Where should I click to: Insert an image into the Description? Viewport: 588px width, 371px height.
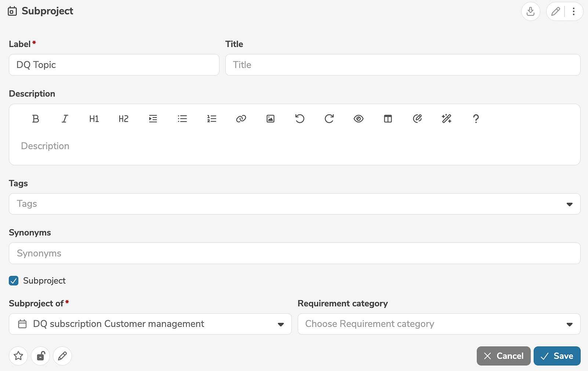coord(271,119)
